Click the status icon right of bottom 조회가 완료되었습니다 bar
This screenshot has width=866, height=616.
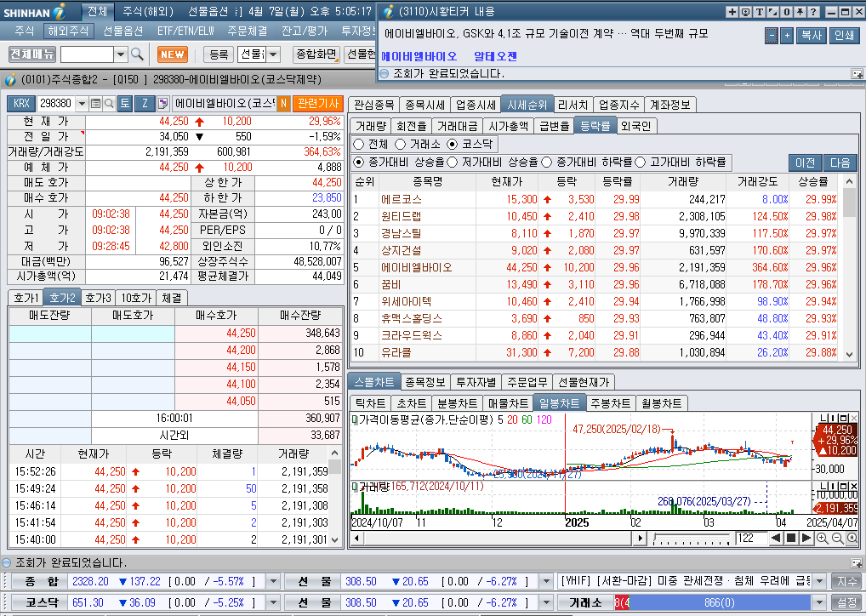[856, 563]
